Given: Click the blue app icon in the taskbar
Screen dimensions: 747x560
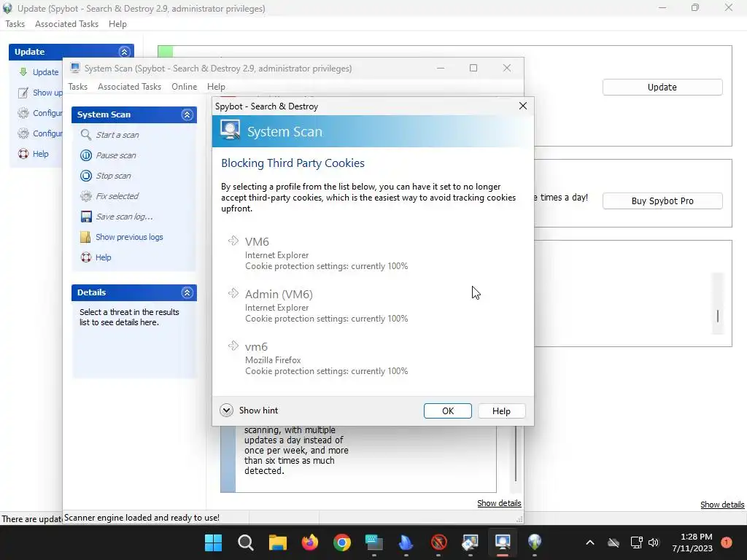Looking at the screenshot, I should (x=406, y=542).
